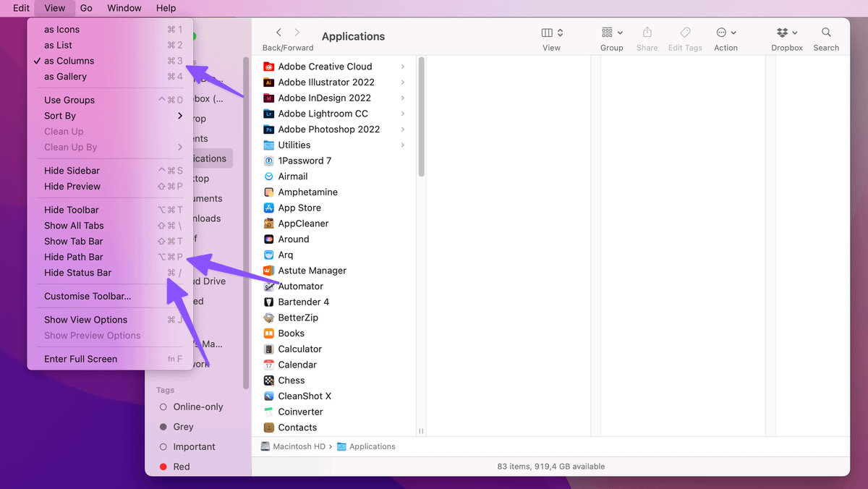Open the Action dropdown menu
The width and height of the screenshot is (868, 489).
pos(726,33)
